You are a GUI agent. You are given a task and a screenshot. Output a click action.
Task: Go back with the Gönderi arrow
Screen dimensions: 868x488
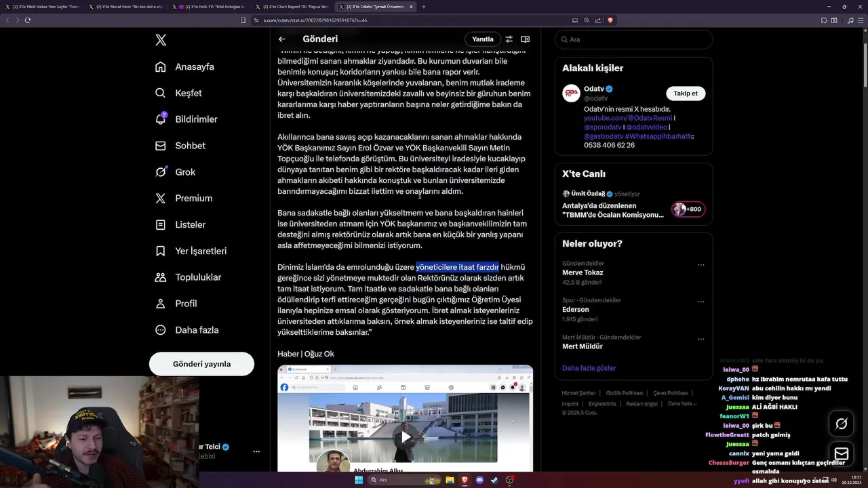pos(282,39)
